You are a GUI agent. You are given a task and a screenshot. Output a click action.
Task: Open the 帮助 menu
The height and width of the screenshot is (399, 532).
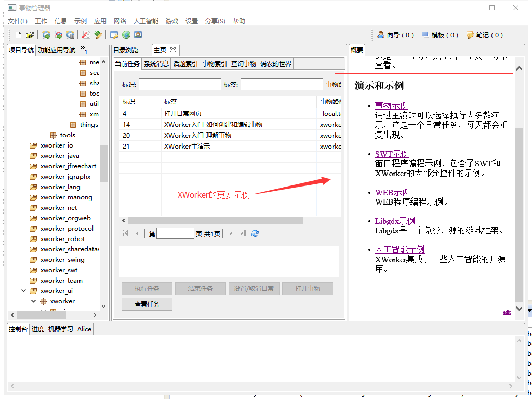click(x=239, y=21)
